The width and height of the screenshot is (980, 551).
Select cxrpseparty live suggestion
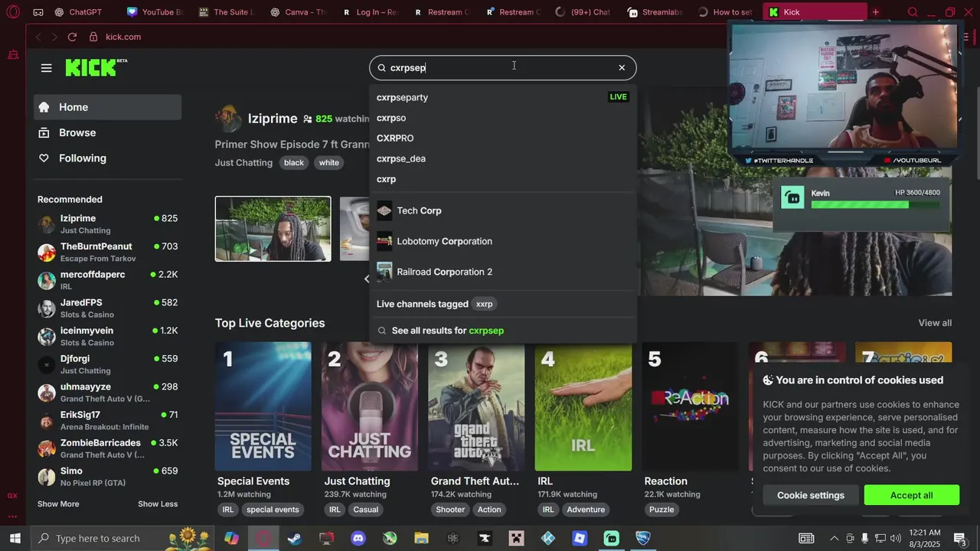502,97
